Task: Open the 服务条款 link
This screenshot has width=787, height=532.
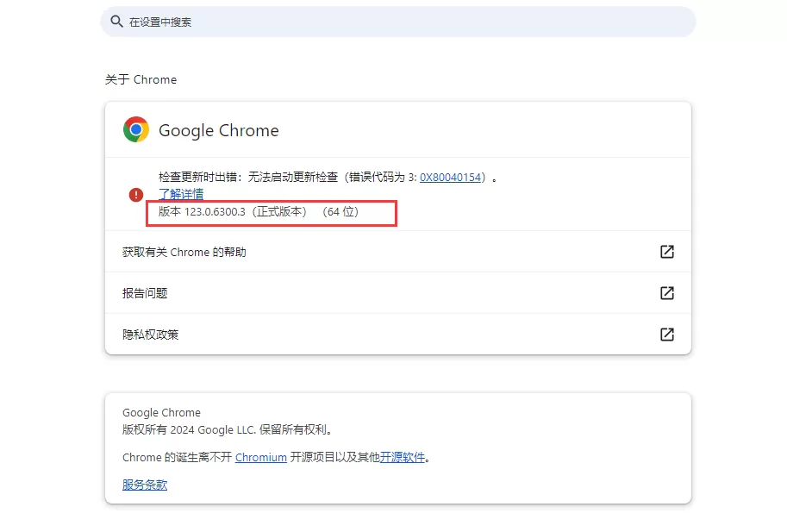Action: coord(145,485)
